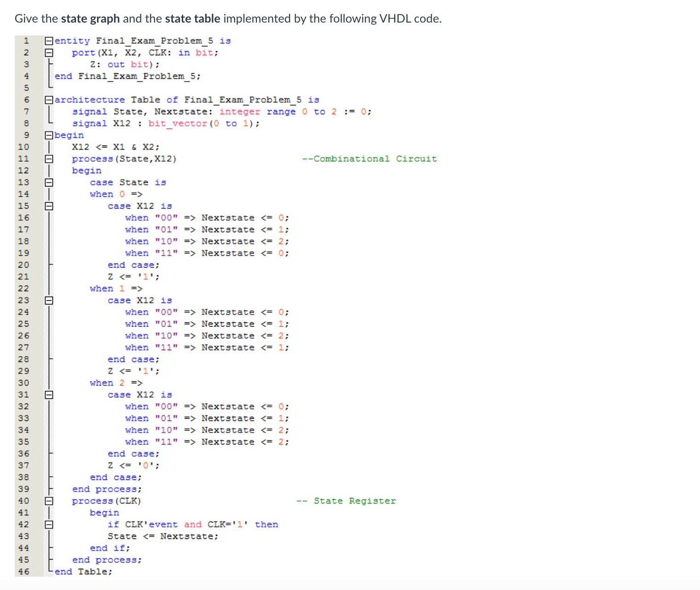Screen dimensions: 700x590
Task: Toggle the fold icon beside case State is
Action: coord(48,182)
